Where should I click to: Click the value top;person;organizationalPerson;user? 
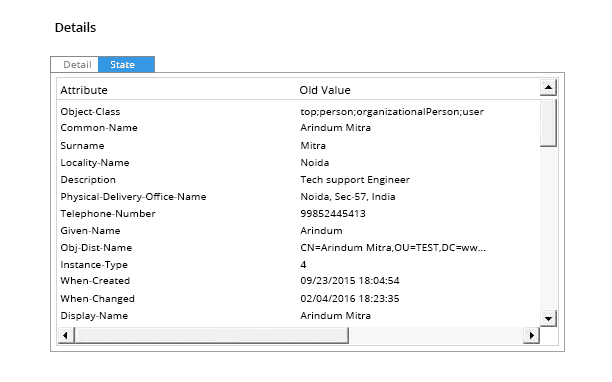tap(392, 112)
